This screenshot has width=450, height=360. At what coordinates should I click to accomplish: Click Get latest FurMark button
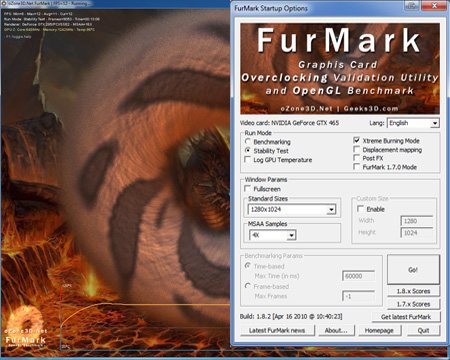(406, 317)
